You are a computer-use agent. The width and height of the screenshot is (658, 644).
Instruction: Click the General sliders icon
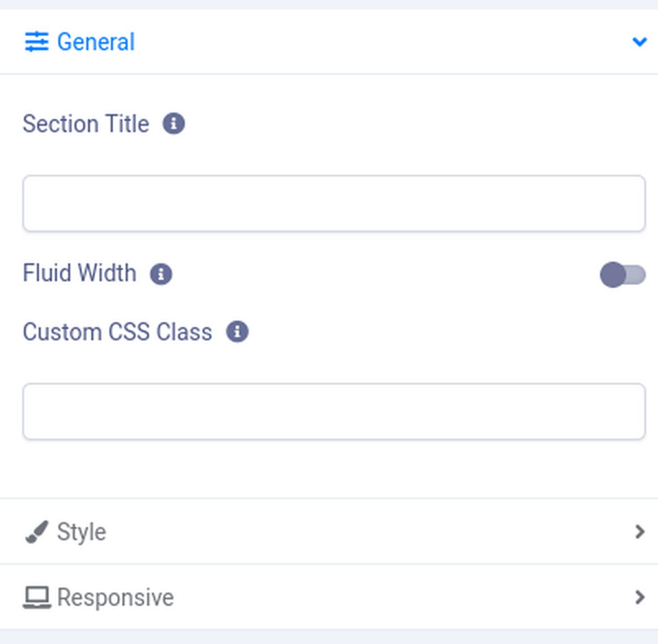click(37, 41)
